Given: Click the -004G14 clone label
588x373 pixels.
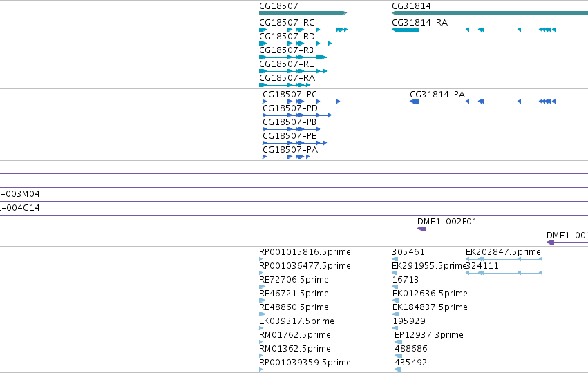Looking at the screenshot, I should pyautogui.click(x=20, y=208).
